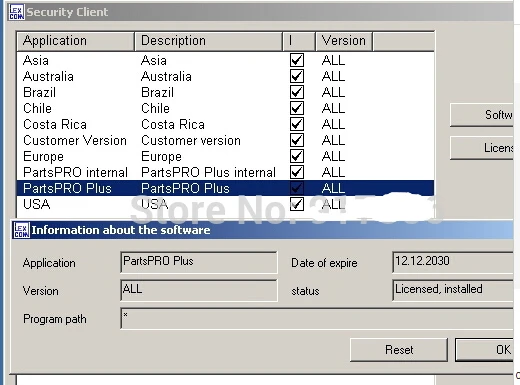The height and width of the screenshot is (385, 520).
Task: Click the 'Security Client' title bar
Action: [260, 12]
